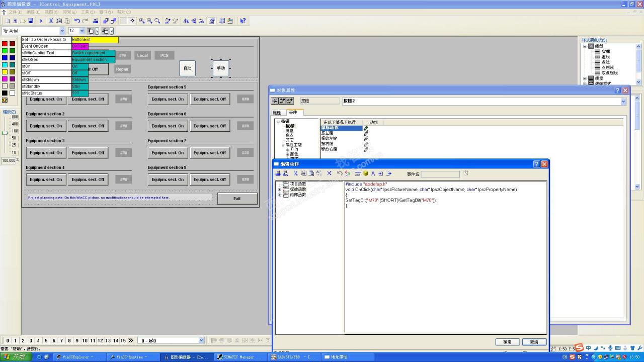Toggle layer 8 button in layer bar

coord(69,340)
